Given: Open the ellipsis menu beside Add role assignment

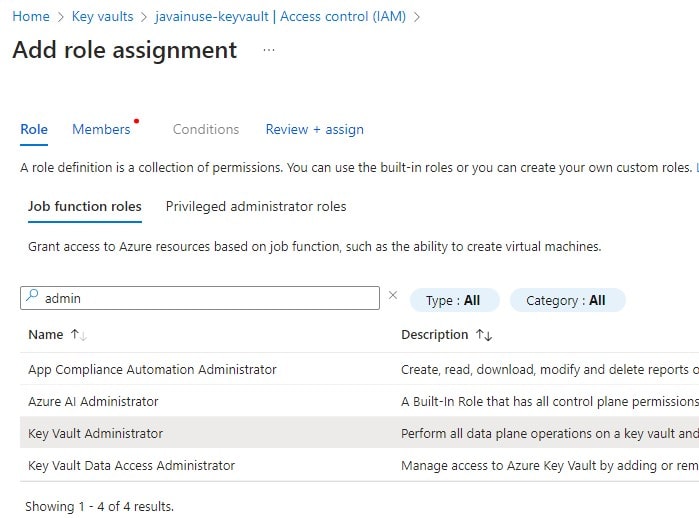Looking at the screenshot, I should pyautogui.click(x=269, y=50).
